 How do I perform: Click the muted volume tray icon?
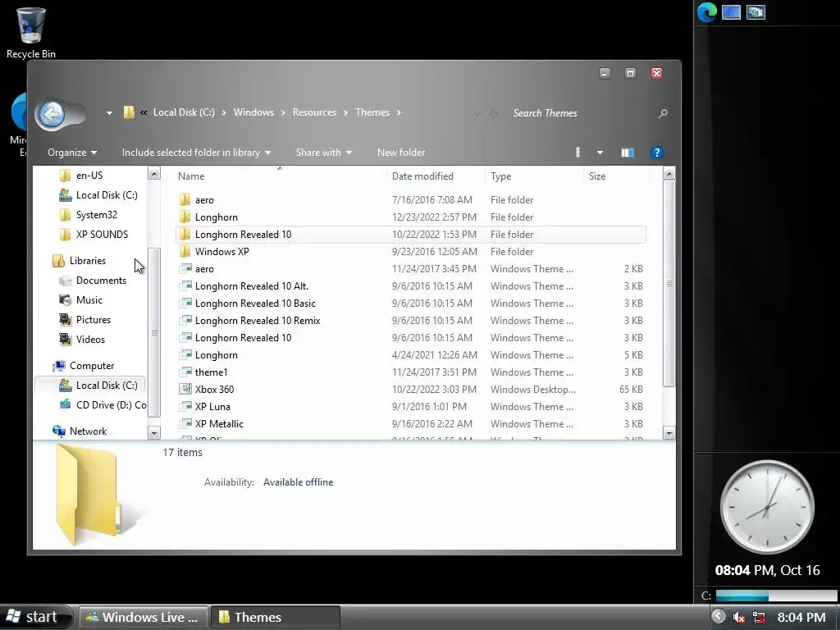point(739,618)
